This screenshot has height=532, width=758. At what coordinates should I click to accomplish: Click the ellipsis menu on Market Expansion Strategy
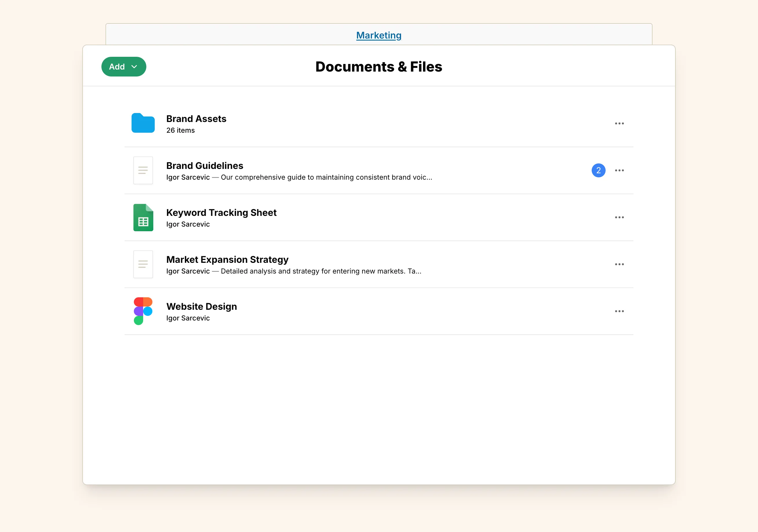tap(619, 264)
